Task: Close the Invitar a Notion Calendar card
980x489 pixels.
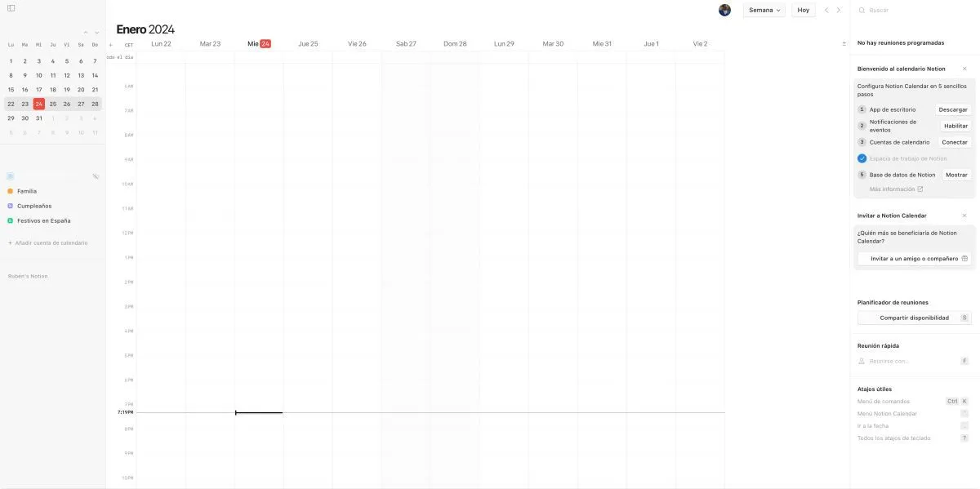Action: [964, 216]
